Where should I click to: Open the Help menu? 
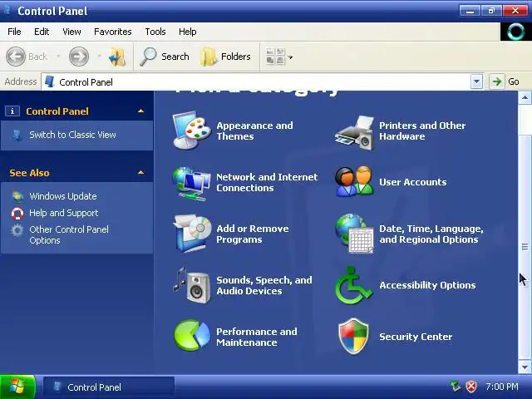pyautogui.click(x=188, y=32)
